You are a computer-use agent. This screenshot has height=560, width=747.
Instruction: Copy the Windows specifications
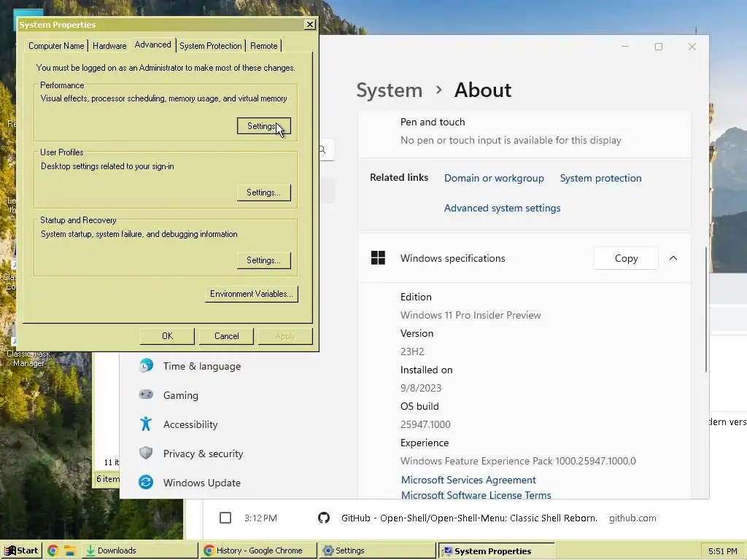(x=626, y=258)
